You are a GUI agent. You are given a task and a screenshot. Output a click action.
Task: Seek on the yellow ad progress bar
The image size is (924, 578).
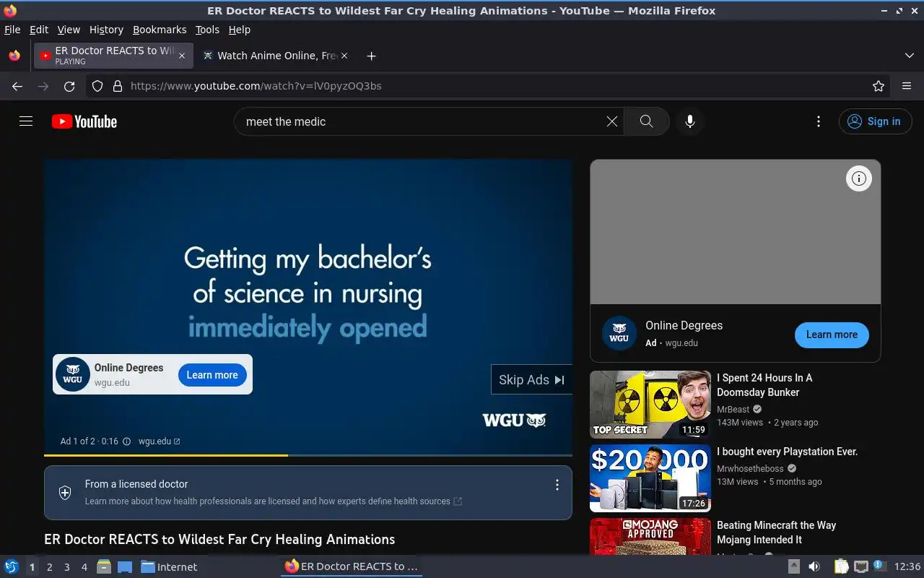coord(308,455)
